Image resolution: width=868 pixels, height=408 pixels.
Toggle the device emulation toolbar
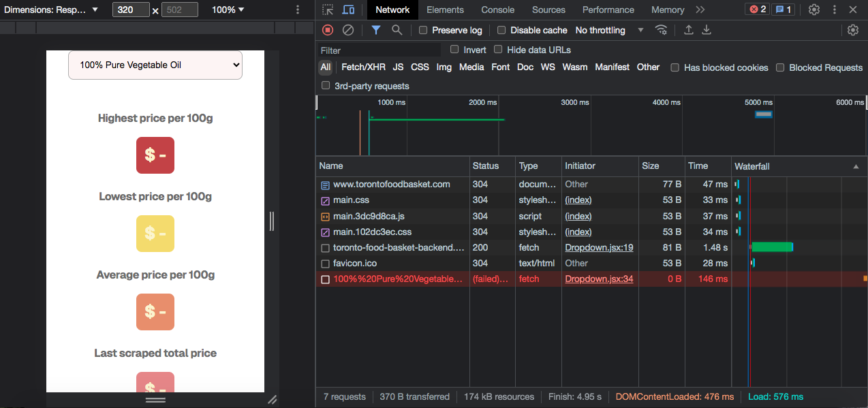(347, 10)
